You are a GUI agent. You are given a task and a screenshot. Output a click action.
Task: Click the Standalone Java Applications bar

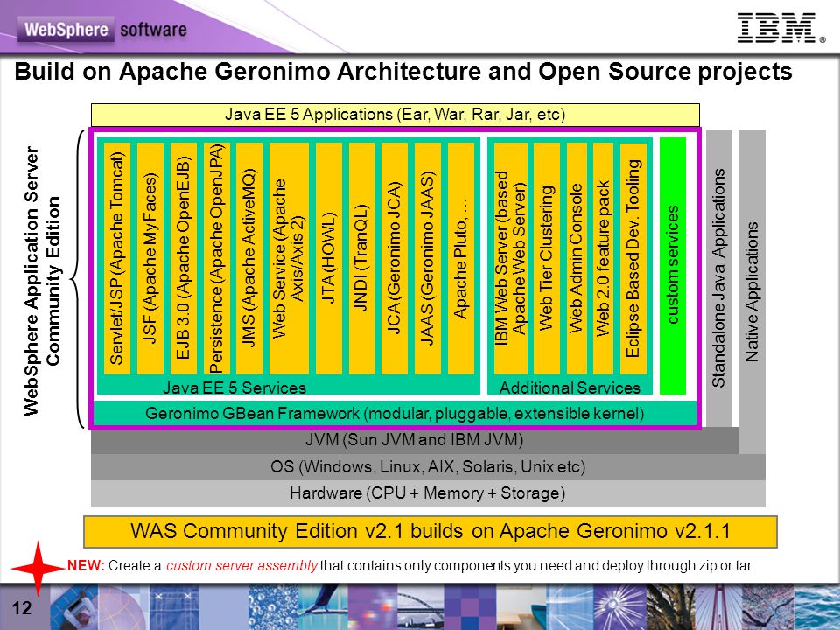[x=719, y=278]
